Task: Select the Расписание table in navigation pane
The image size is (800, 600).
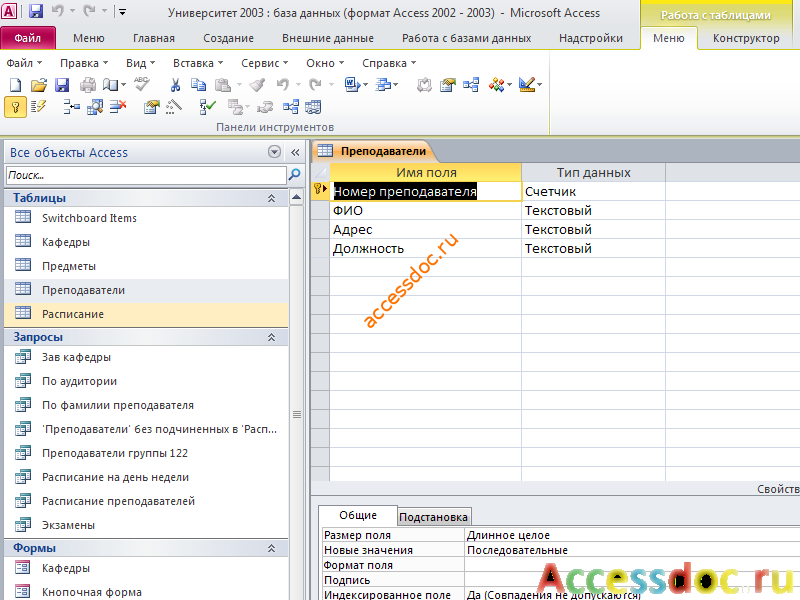Action: (x=146, y=314)
